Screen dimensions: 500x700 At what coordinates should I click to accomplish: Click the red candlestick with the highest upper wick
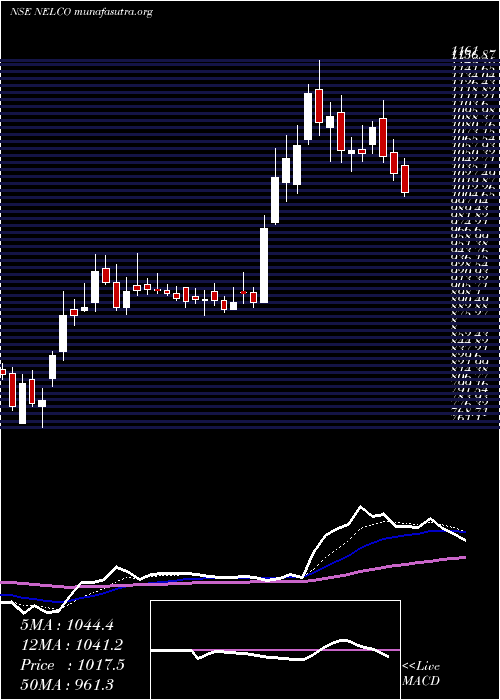tap(319, 106)
